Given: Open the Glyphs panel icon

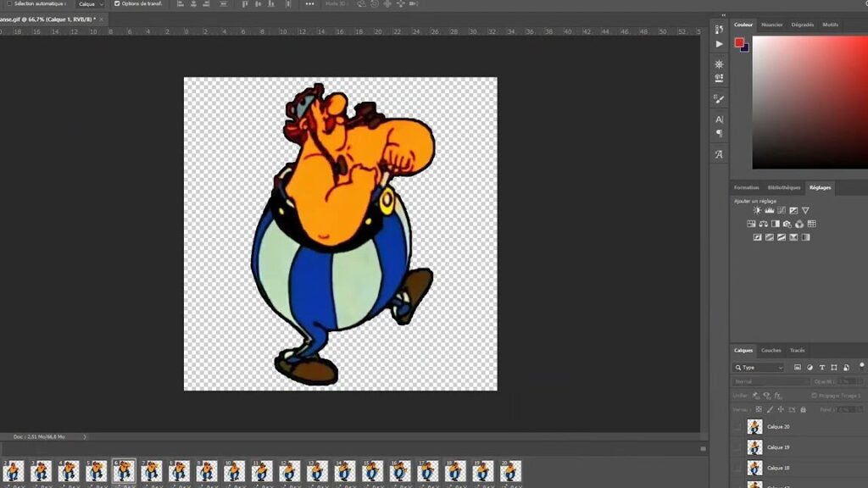Looking at the screenshot, I should coord(719,154).
